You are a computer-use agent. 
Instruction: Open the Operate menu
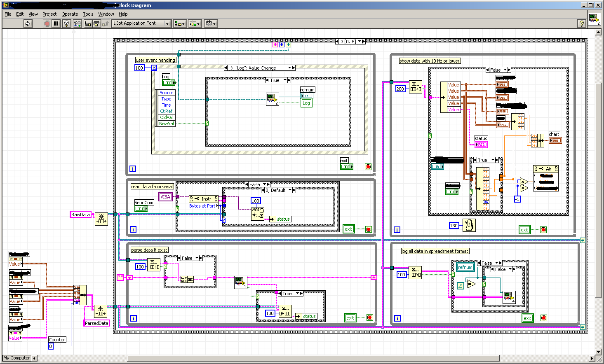pyautogui.click(x=70, y=14)
